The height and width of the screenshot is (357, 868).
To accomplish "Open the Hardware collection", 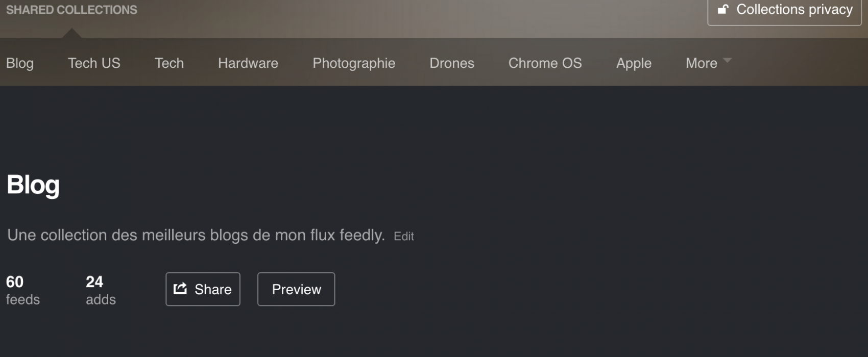I will [248, 63].
